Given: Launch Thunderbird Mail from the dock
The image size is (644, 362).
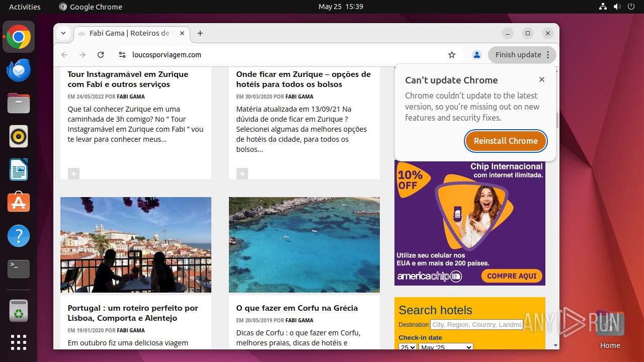Looking at the screenshot, I should [19, 70].
